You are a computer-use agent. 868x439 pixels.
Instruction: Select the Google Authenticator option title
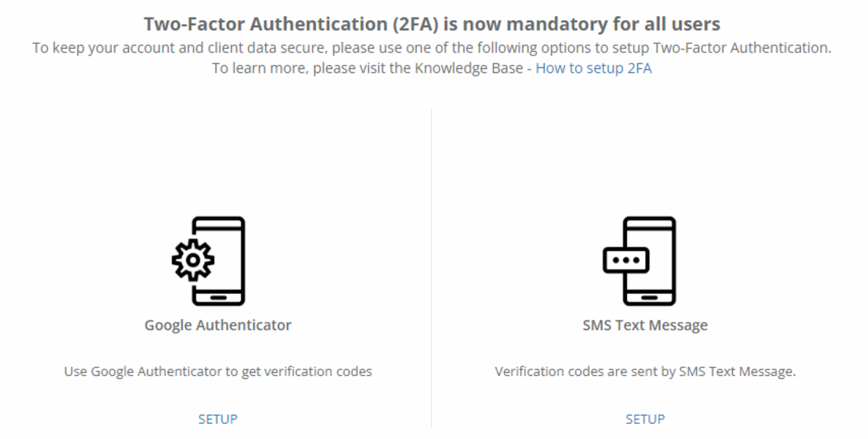218,325
